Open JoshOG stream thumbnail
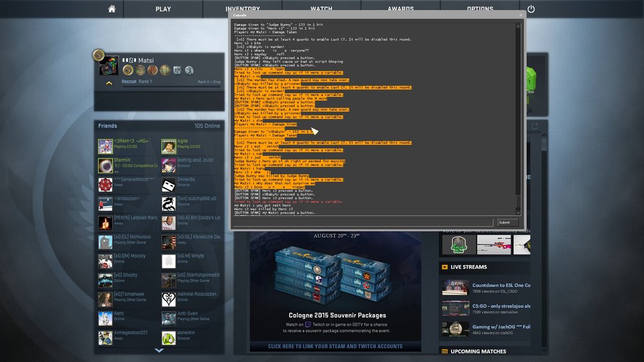 tap(455, 329)
